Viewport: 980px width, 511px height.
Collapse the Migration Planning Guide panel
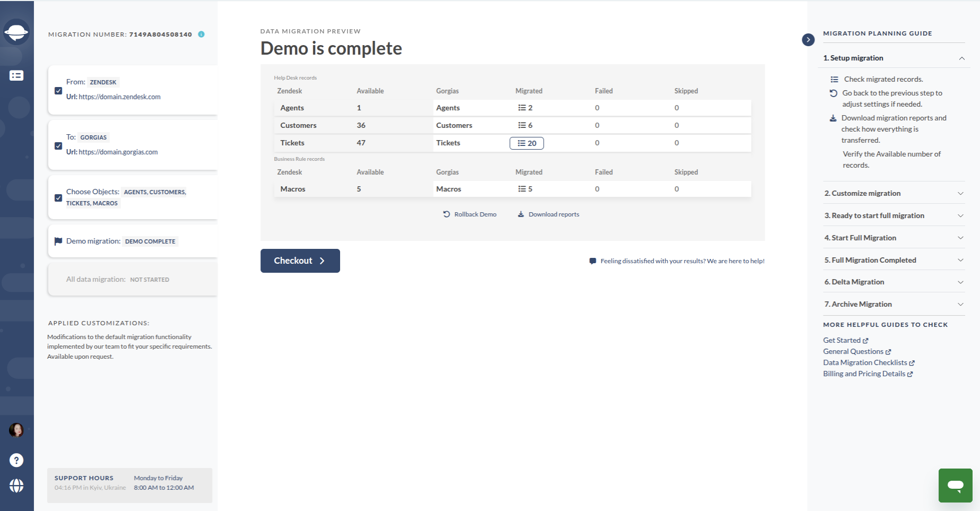[x=808, y=40]
